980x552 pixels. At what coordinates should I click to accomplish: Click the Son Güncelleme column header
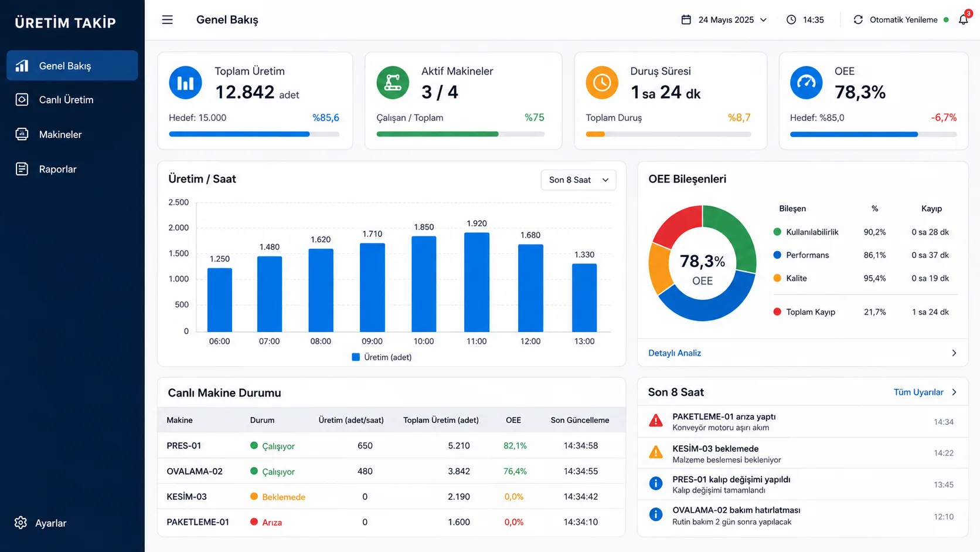580,420
